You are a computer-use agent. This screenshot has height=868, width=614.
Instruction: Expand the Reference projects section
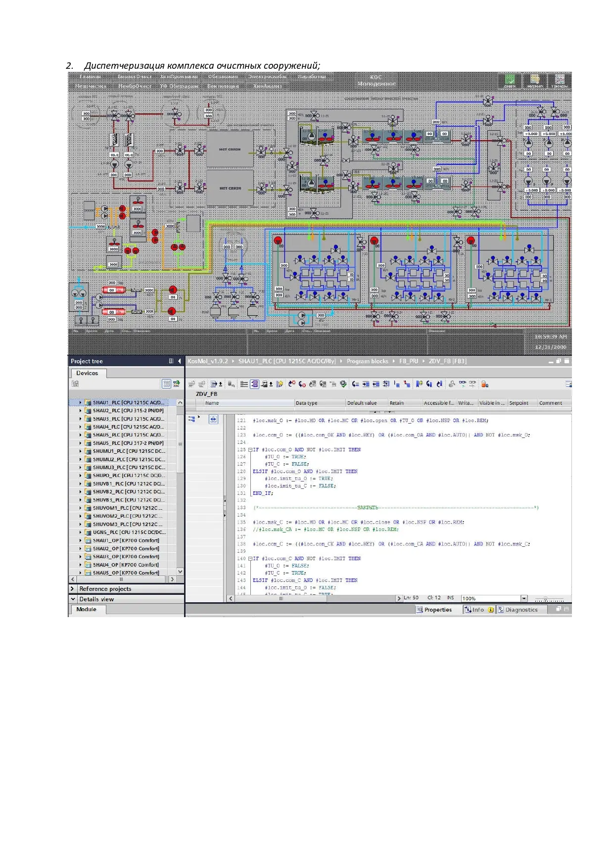tap(73, 589)
